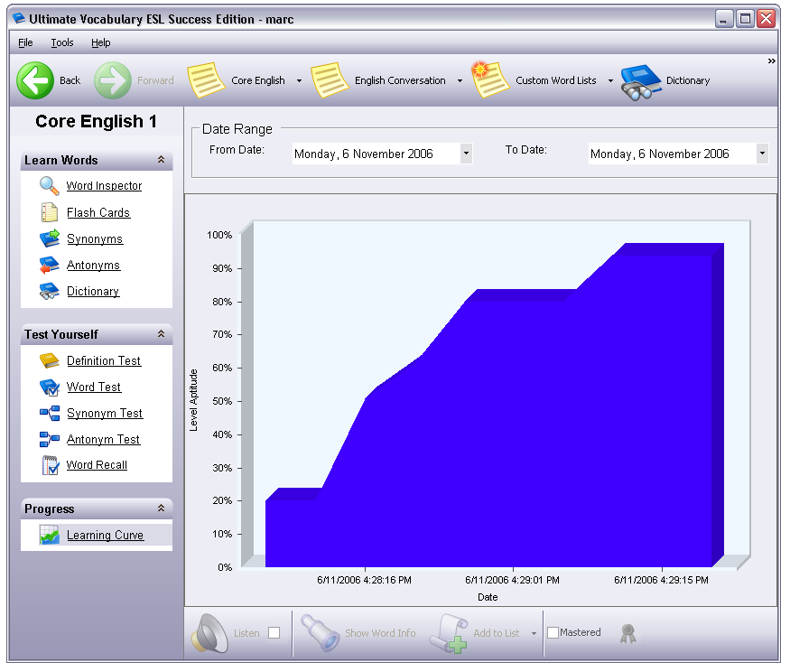Minimize the application window
The width and height of the screenshot is (790, 672).
coord(724,19)
